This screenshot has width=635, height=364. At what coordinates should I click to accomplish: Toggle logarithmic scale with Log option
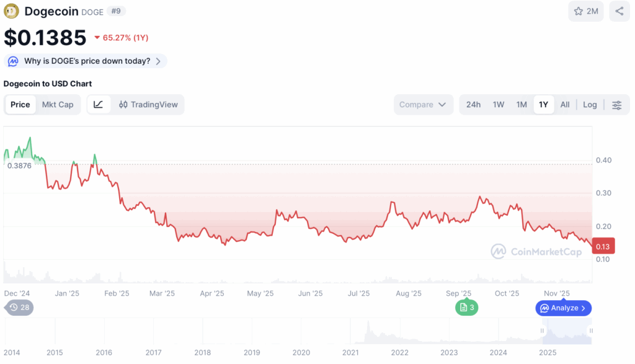coord(590,105)
